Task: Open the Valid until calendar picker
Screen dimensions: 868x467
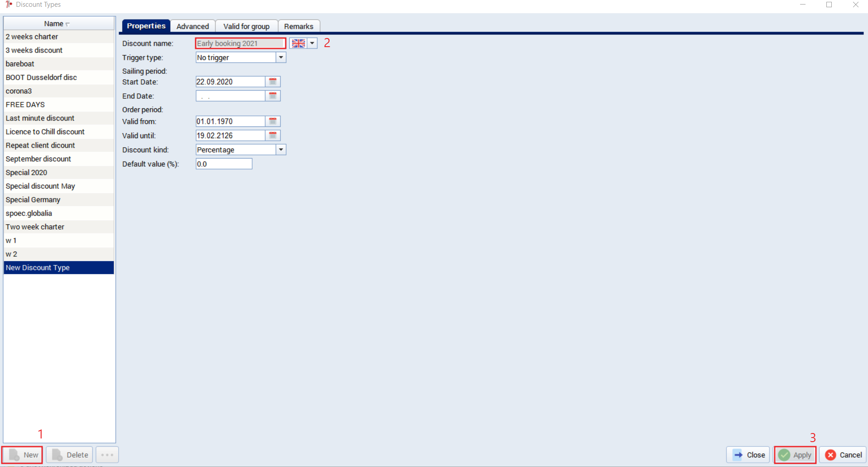Action: 273,135
